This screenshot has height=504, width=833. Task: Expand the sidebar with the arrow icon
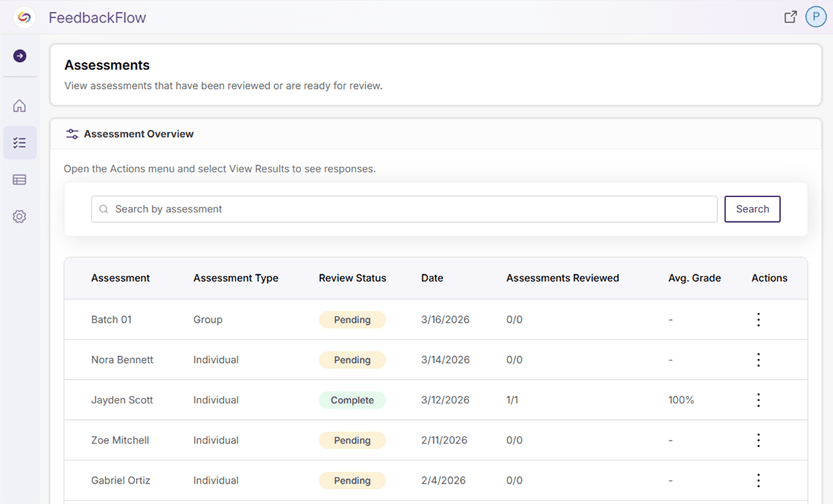[20, 56]
